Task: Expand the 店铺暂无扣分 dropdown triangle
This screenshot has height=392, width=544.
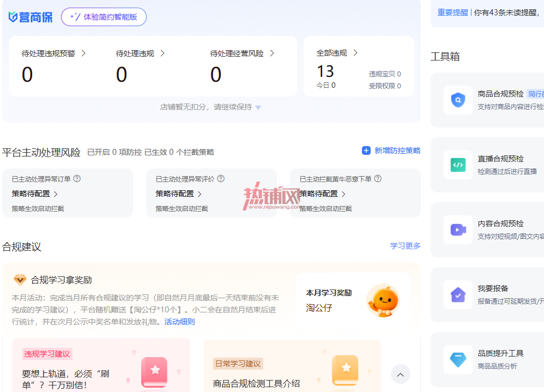Action: (x=258, y=107)
